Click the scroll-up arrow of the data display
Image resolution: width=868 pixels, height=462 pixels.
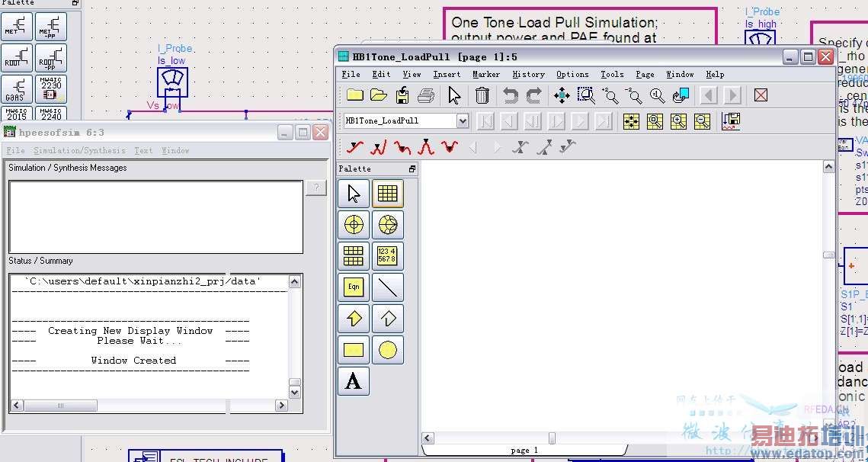coord(828,166)
